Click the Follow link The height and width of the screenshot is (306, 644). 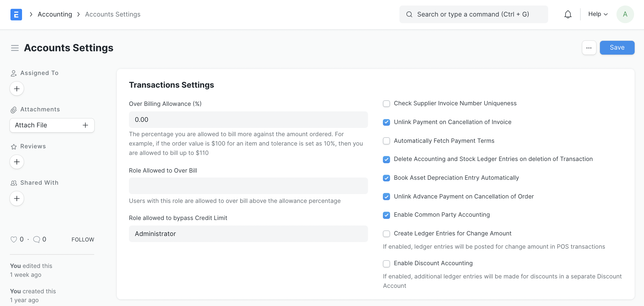tap(83, 239)
